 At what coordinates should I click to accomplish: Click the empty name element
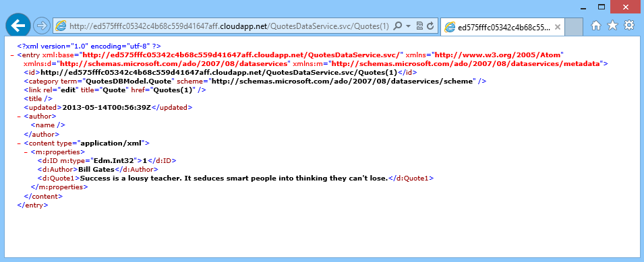(x=48, y=125)
